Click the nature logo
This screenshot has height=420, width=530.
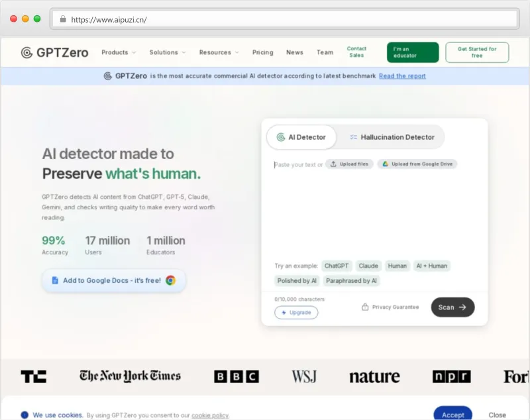(374, 377)
